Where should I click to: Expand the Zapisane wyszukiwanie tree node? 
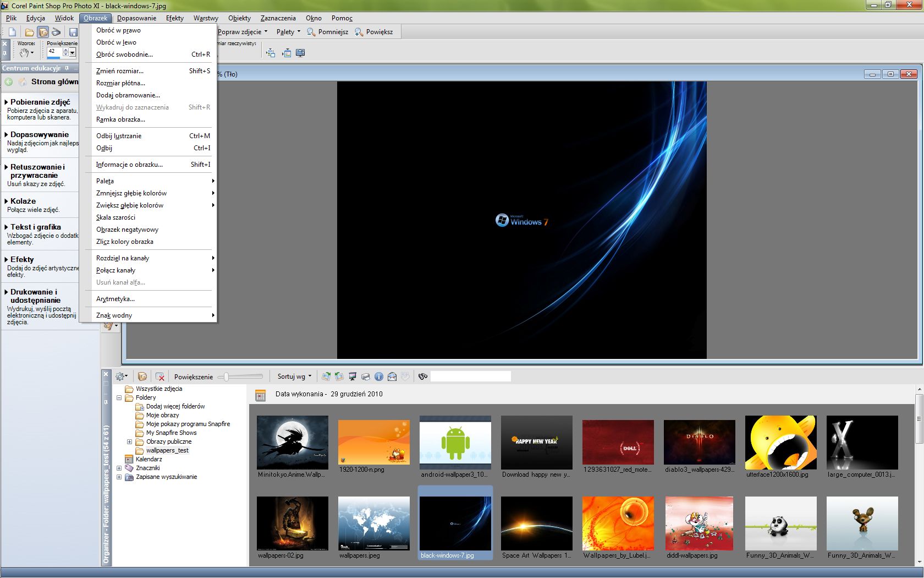(x=119, y=477)
